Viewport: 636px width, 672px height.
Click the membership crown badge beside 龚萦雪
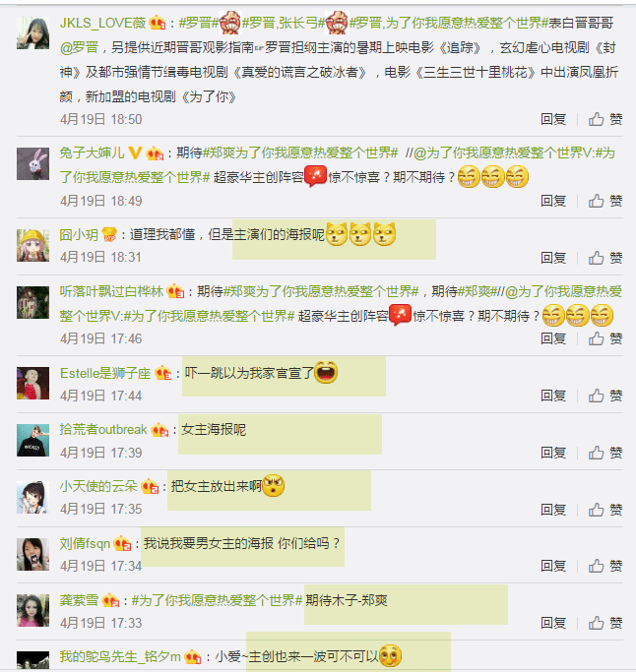[110, 600]
